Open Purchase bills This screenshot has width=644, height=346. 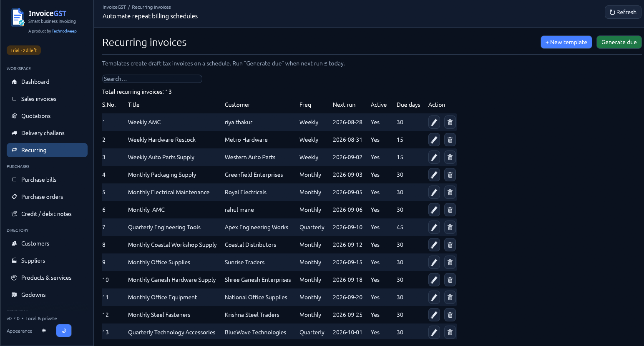point(47,180)
